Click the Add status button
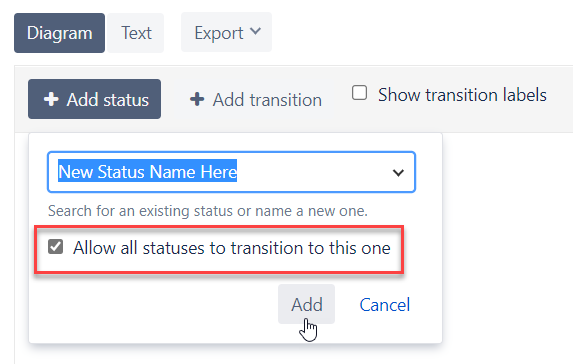The image size is (573, 364). click(94, 99)
